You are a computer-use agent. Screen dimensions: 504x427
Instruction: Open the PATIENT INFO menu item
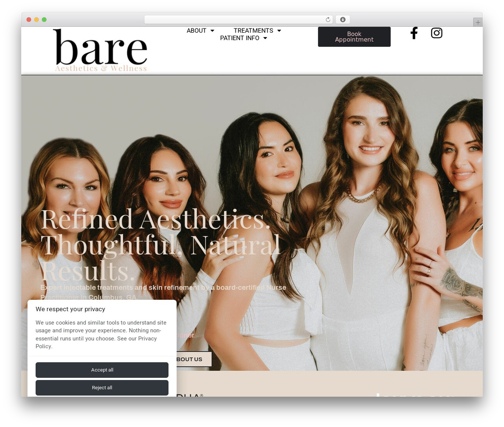pyautogui.click(x=239, y=38)
